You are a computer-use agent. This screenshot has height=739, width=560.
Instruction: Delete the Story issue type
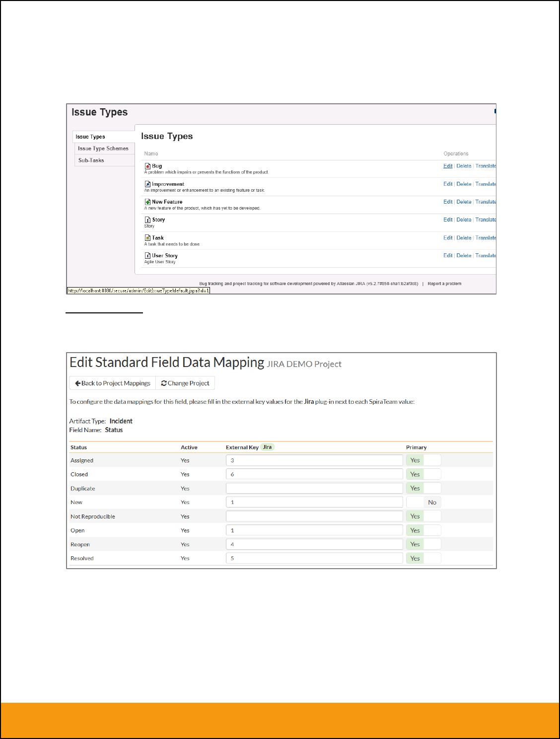(464, 220)
